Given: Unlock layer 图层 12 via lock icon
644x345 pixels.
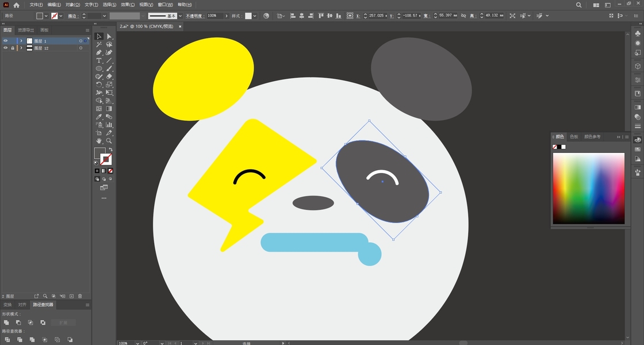Looking at the screenshot, I should (13, 48).
